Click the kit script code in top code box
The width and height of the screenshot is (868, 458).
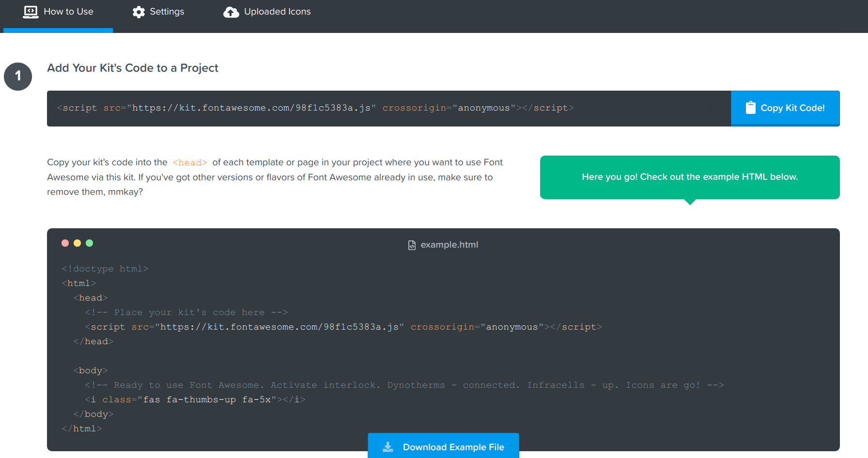(315, 108)
